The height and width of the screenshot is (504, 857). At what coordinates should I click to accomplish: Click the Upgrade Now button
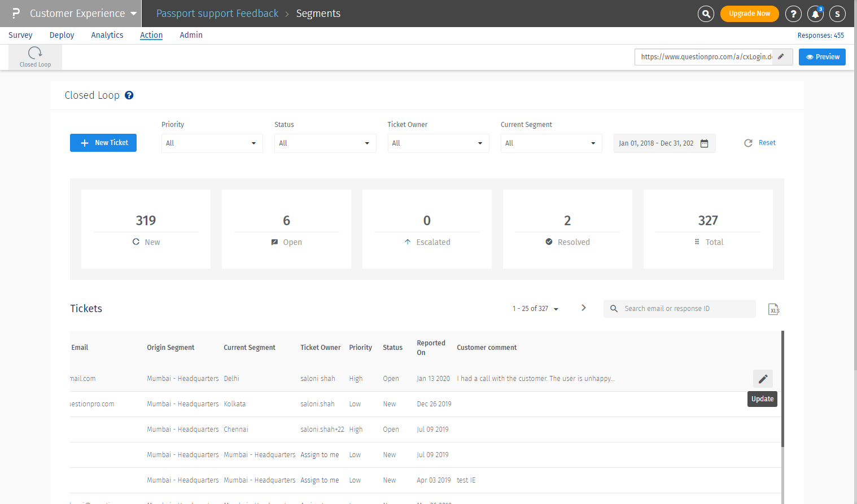point(749,14)
